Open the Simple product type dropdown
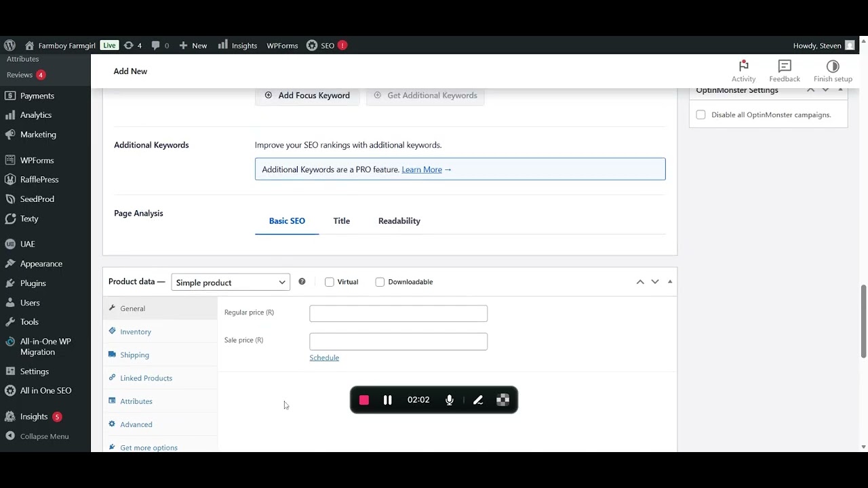 [231, 282]
